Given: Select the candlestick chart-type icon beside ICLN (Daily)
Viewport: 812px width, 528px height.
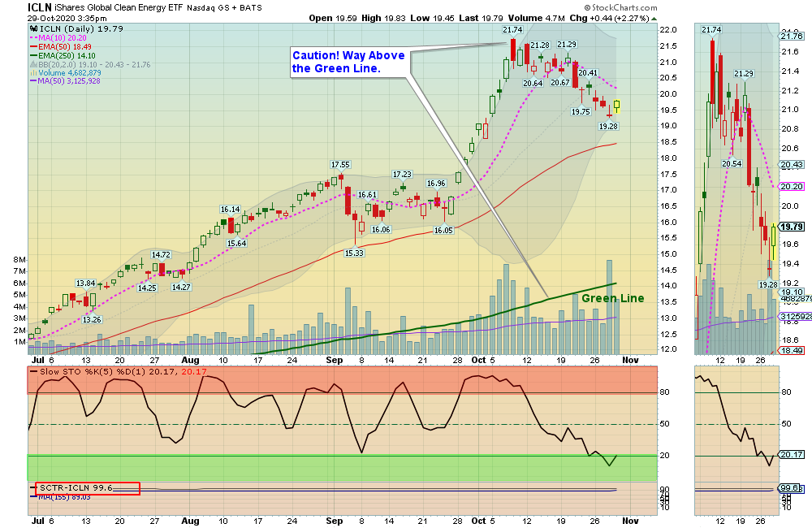Looking at the screenshot, I should (x=34, y=28).
